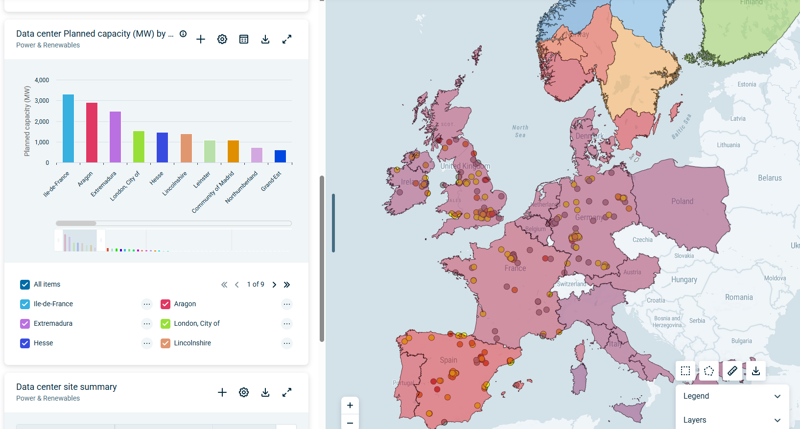Image resolution: width=800 pixels, height=429 pixels.
Task: Click the '1 of 9' page indicator
Action: (x=256, y=285)
